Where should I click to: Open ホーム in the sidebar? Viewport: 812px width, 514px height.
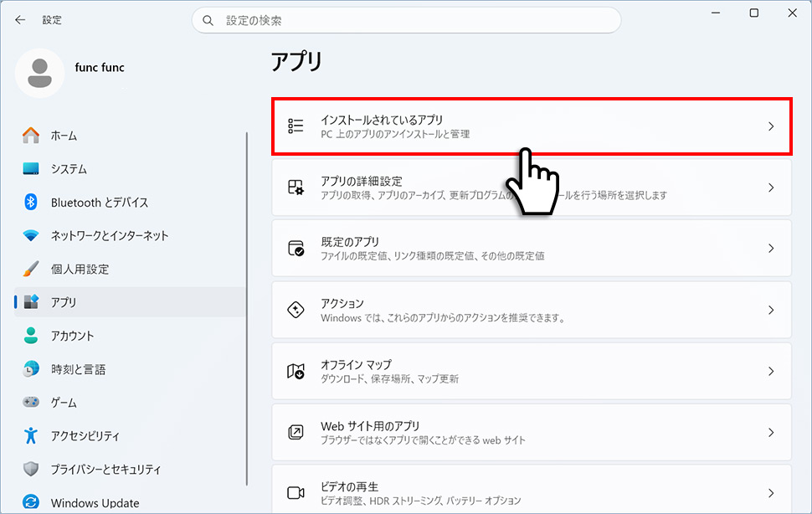tap(130, 136)
